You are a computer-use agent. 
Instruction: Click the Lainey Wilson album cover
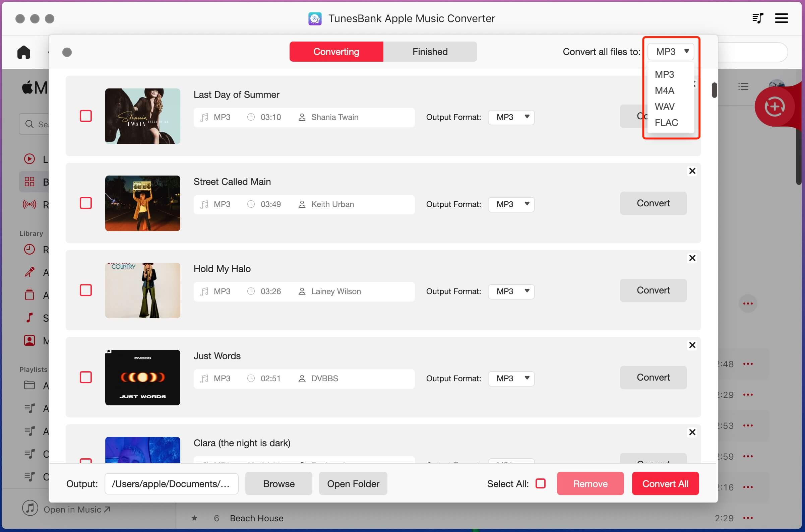coord(142,290)
